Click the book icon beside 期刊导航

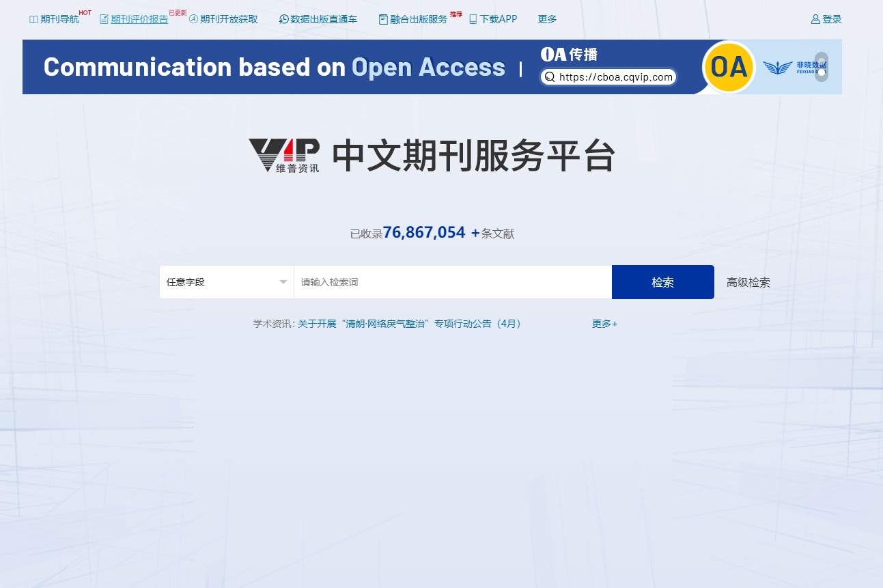click(33, 19)
